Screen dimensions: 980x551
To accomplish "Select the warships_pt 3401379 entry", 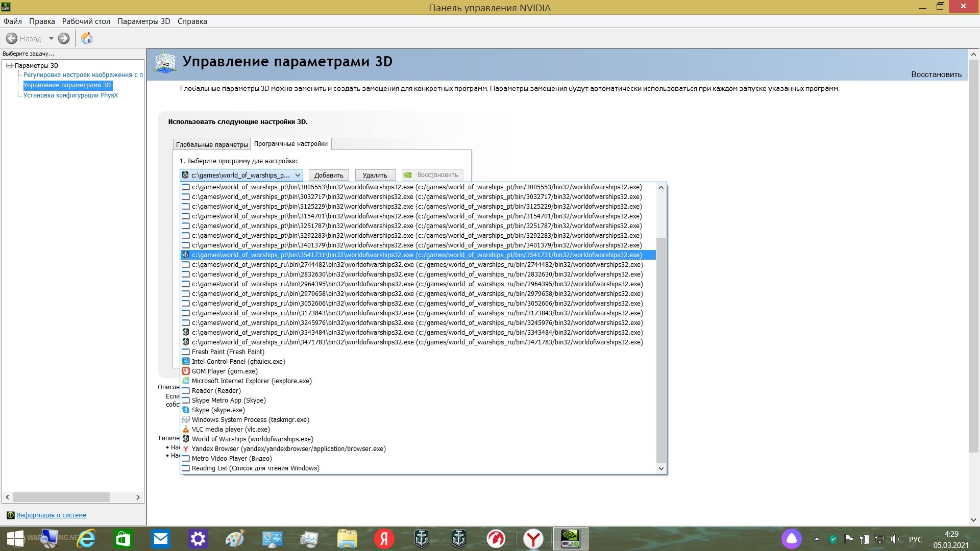I will pyautogui.click(x=419, y=245).
